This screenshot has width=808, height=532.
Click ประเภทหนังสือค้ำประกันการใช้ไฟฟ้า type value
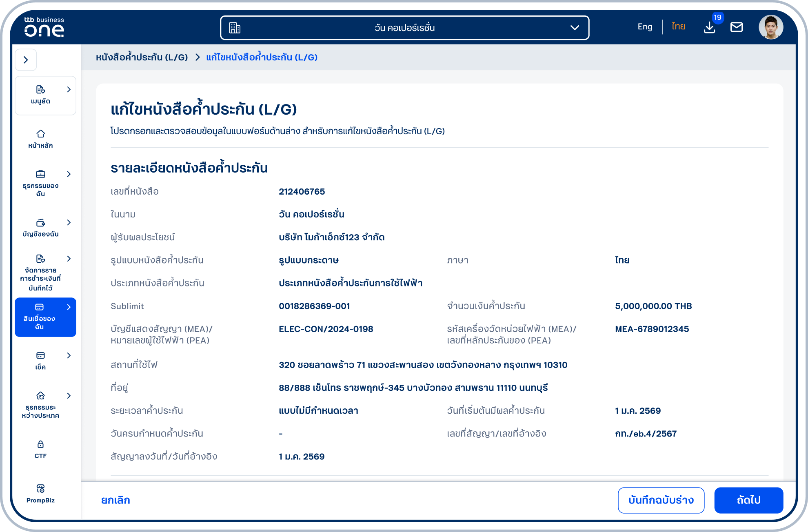tap(351, 283)
